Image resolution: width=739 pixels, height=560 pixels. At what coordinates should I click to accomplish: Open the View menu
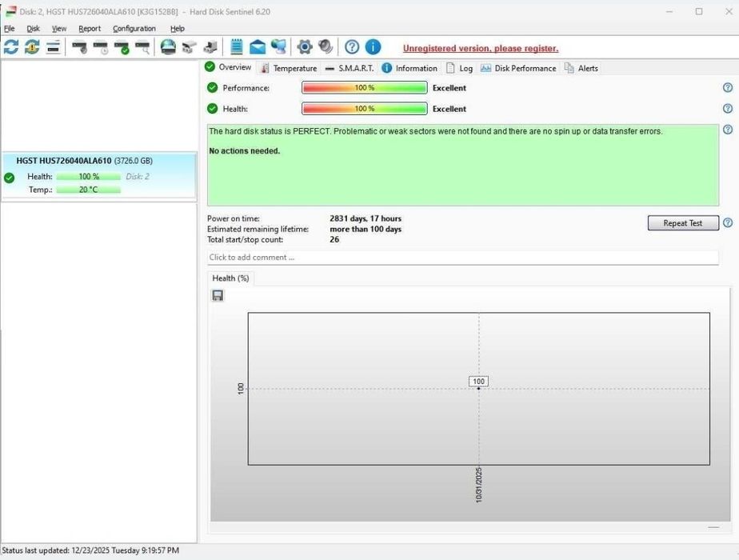click(59, 28)
